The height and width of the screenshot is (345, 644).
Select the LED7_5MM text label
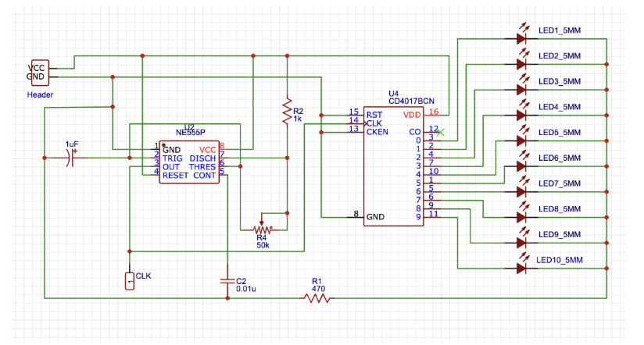click(558, 184)
